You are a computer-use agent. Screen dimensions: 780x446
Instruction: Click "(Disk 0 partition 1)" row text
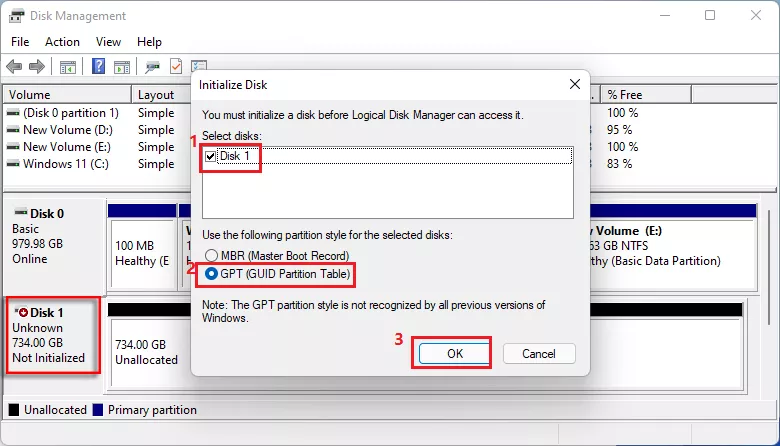point(71,113)
